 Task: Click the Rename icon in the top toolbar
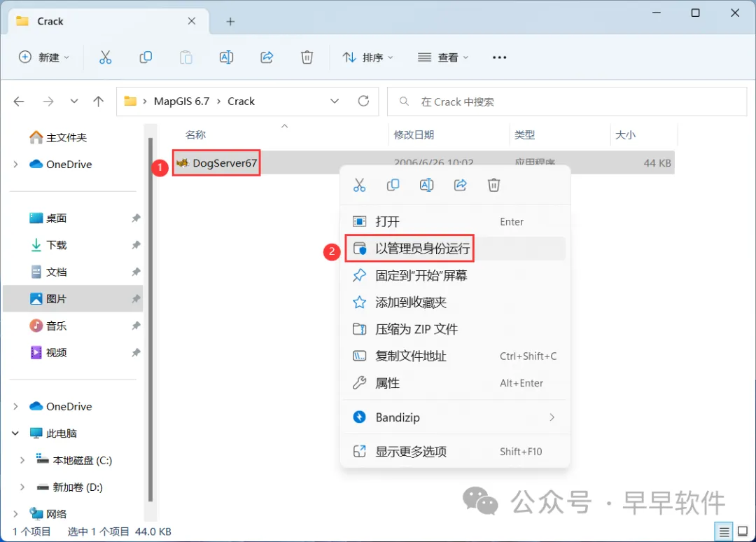[x=226, y=57]
